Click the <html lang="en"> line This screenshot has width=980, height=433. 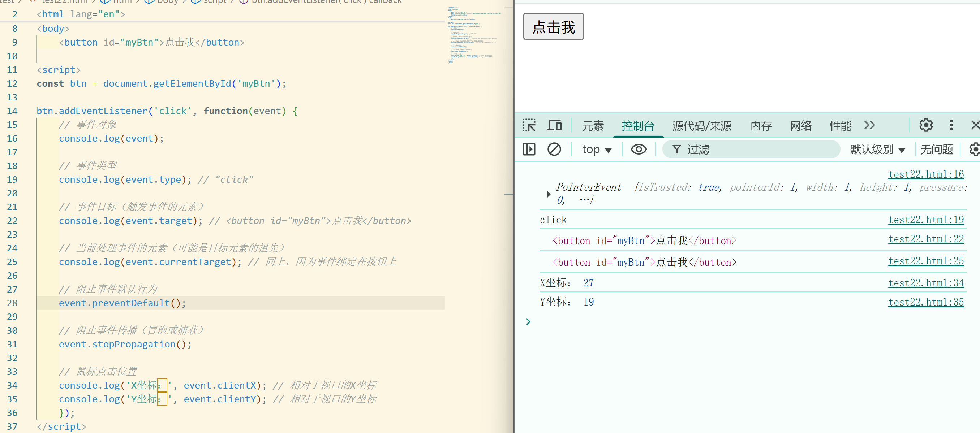click(81, 14)
